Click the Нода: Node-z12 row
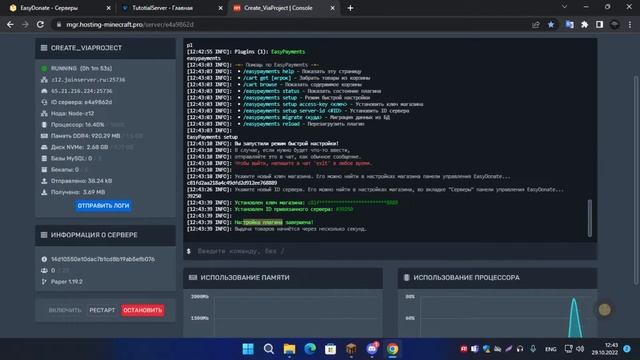This screenshot has width=640, height=360. pyautogui.click(x=72, y=113)
